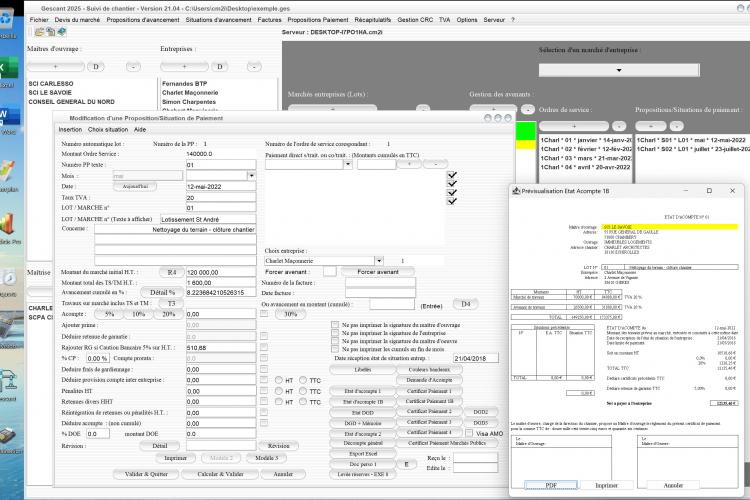750x500 pixels.
Task: Click the Taux TVA input field
Action: pyautogui.click(x=221, y=197)
